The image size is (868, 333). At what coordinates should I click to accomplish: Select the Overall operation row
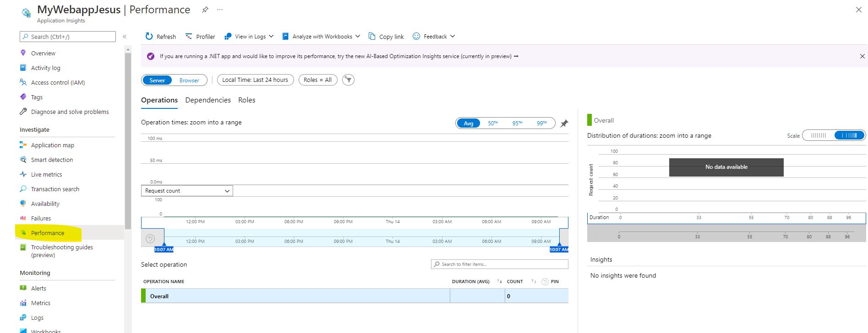(355, 296)
